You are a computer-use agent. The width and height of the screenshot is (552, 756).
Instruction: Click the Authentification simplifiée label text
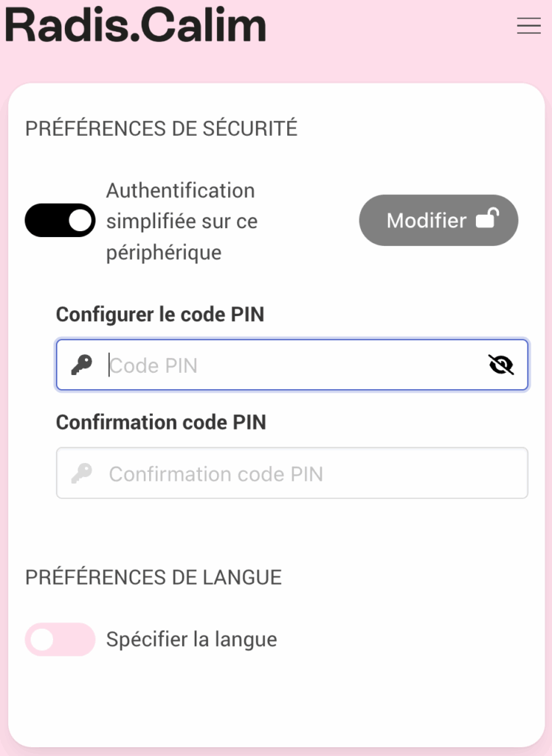pyautogui.click(x=182, y=221)
